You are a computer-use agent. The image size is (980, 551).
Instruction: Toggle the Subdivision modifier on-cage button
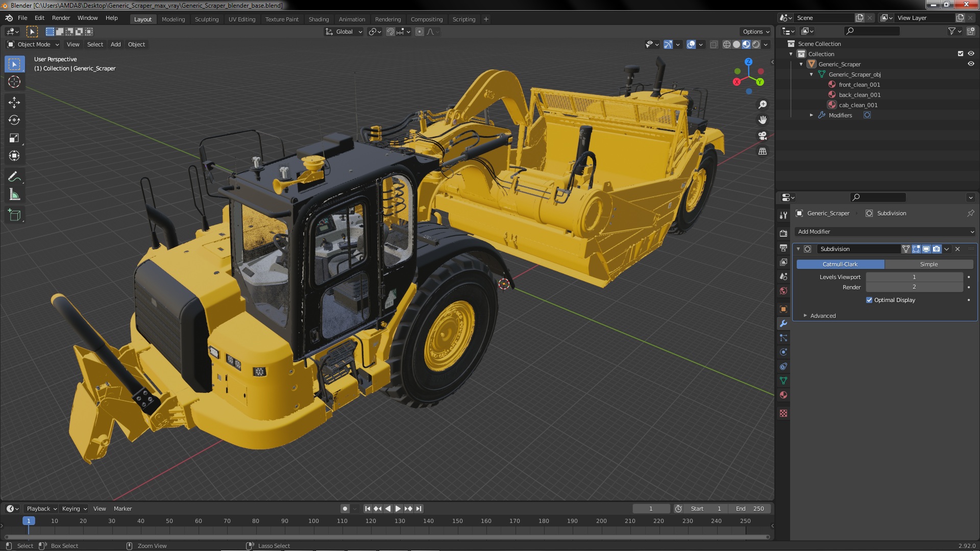pos(906,249)
